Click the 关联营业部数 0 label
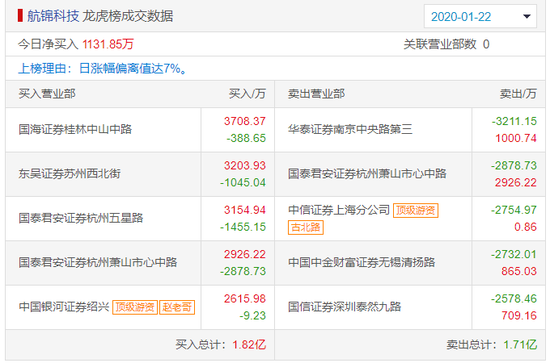This screenshot has width=550, height=363. click(x=446, y=44)
